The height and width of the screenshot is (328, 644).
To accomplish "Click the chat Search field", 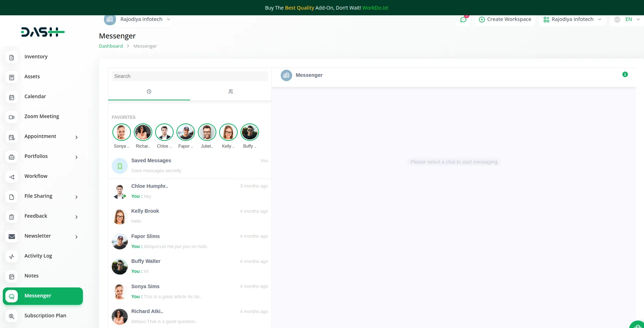I will 190,76.
